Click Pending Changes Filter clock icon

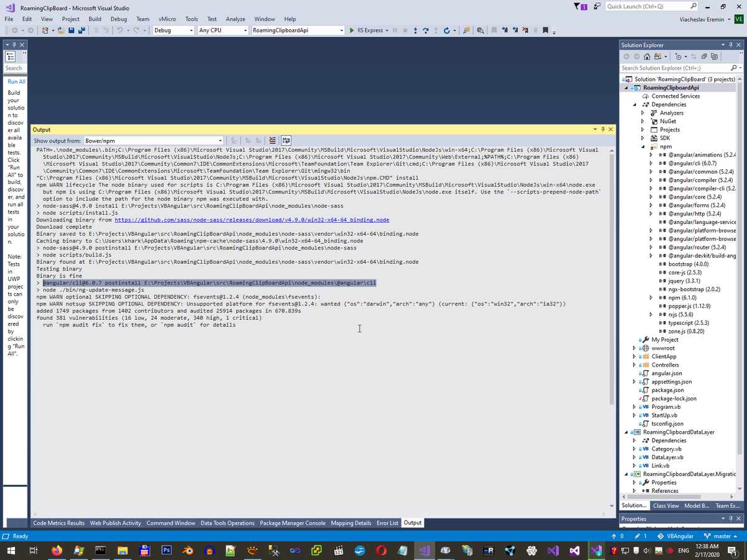point(679,57)
